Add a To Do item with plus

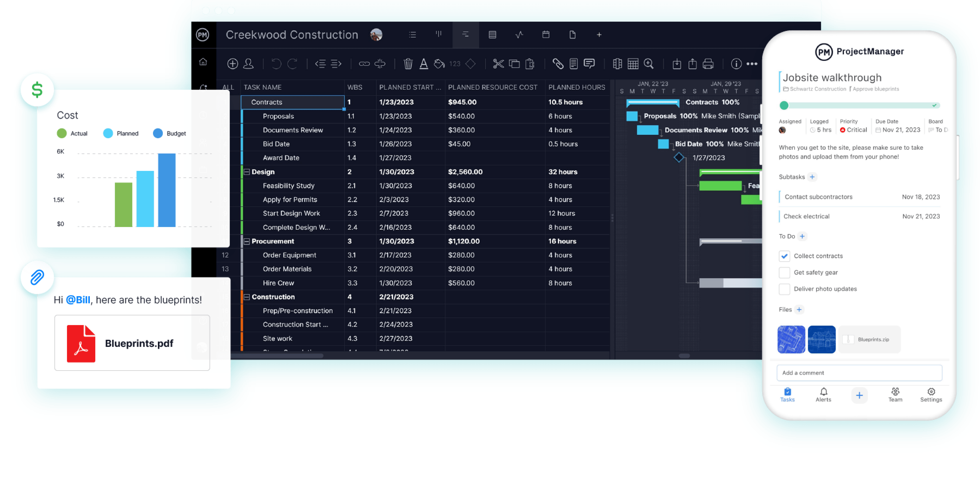click(x=802, y=236)
